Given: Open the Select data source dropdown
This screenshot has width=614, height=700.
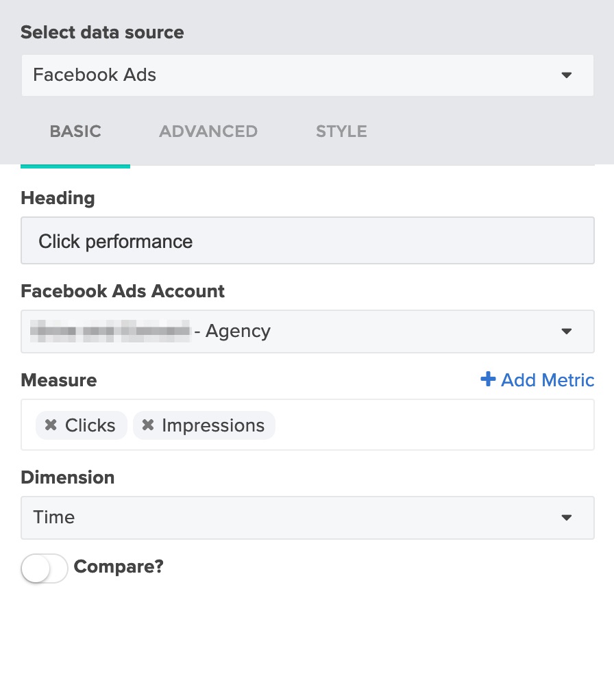Looking at the screenshot, I should click(307, 75).
